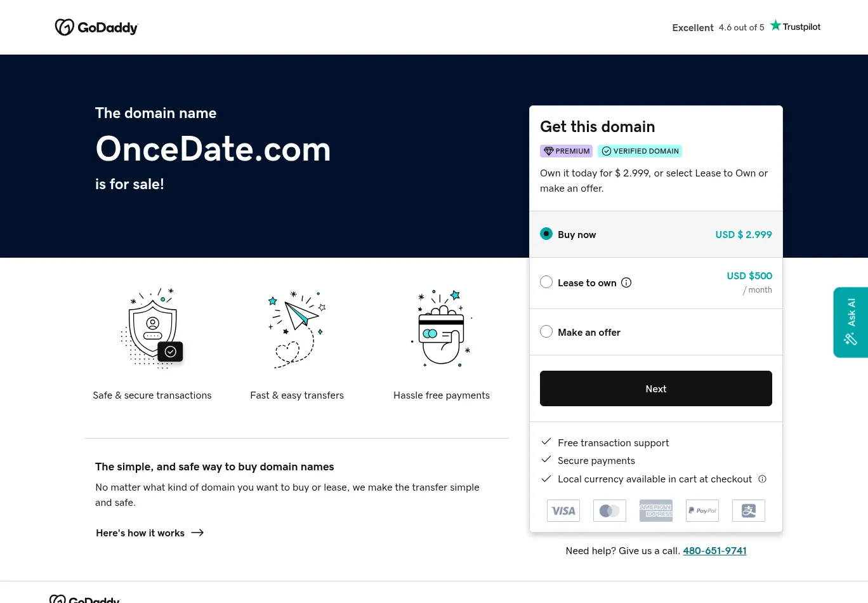The height and width of the screenshot is (603, 868).
Task: Click the safe & secure transactions illustration
Action: point(152,328)
